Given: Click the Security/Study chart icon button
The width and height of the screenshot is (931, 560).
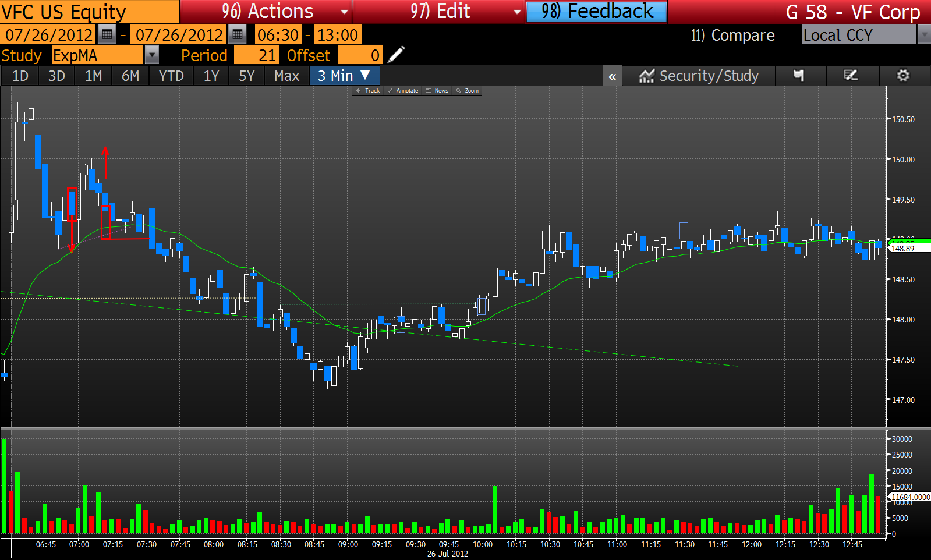Looking at the screenshot, I should click(699, 76).
